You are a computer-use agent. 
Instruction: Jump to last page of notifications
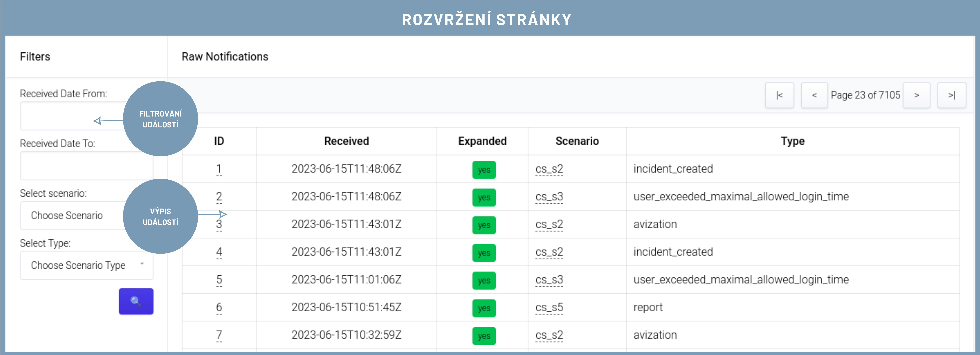(x=952, y=95)
